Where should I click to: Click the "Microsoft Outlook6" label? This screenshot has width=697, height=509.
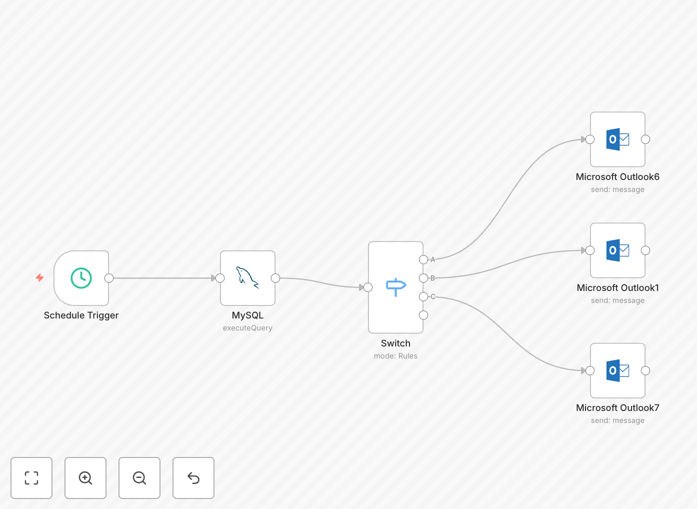click(x=617, y=176)
